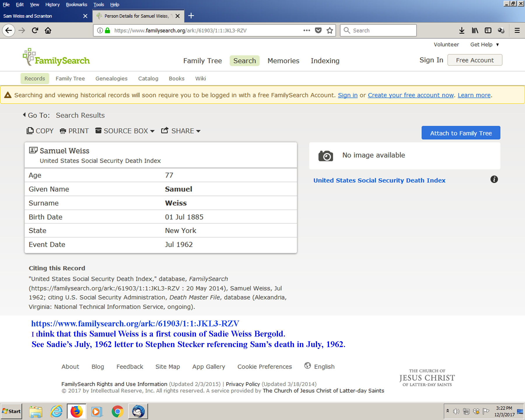The width and height of the screenshot is (525, 420).
Task: Open the Create your free account now link
Action: [410, 95]
